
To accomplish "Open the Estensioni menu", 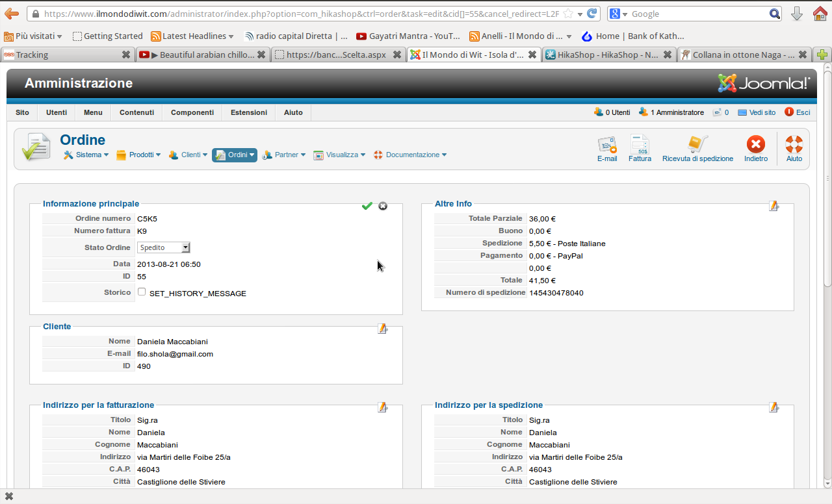I will tap(249, 112).
